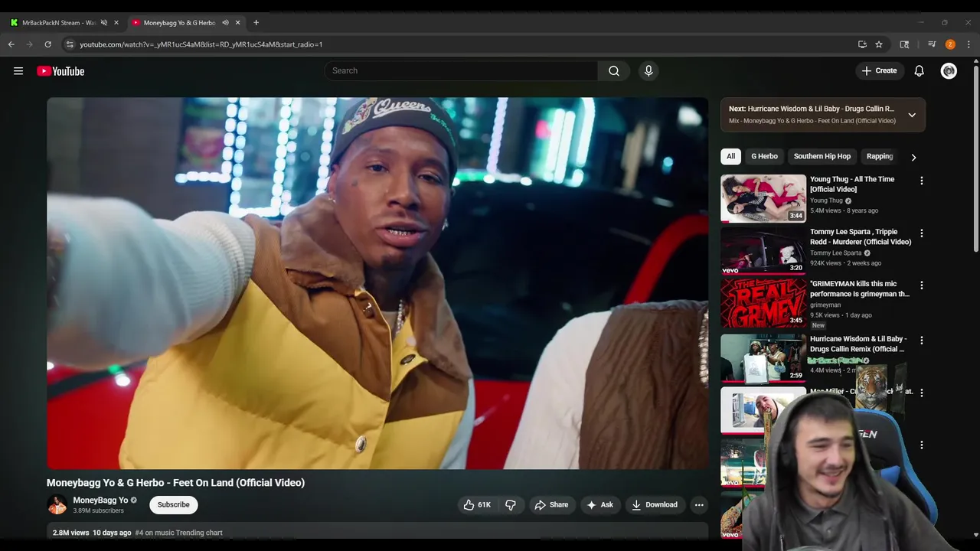This screenshot has width=980, height=551.
Task: Go to YouTube home via the logo
Action: point(60,71)
